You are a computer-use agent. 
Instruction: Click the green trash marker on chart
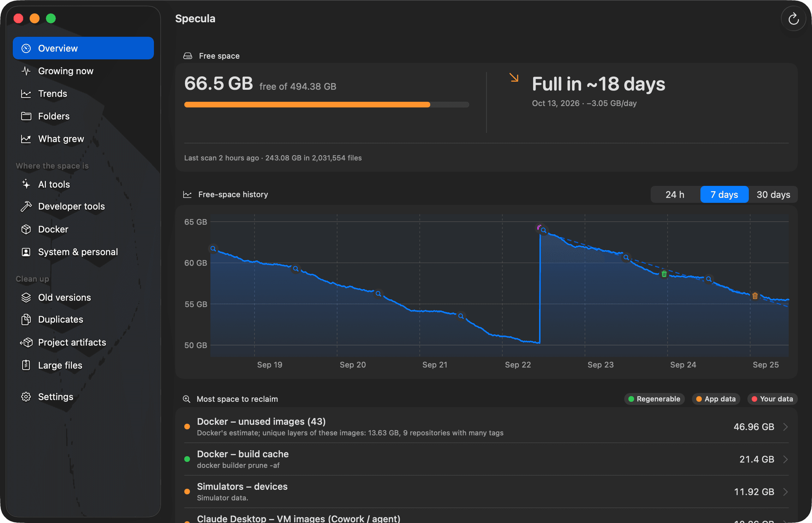click(664, 274)
